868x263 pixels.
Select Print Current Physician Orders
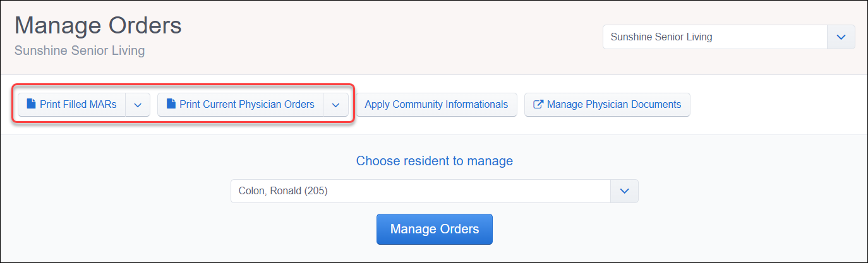tap(241, 105)
